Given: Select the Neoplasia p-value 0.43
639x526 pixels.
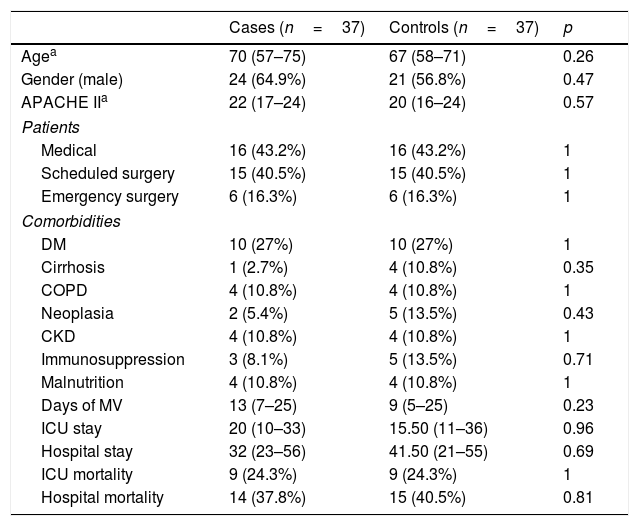Looking at the screenshot, I should [578, 313].
